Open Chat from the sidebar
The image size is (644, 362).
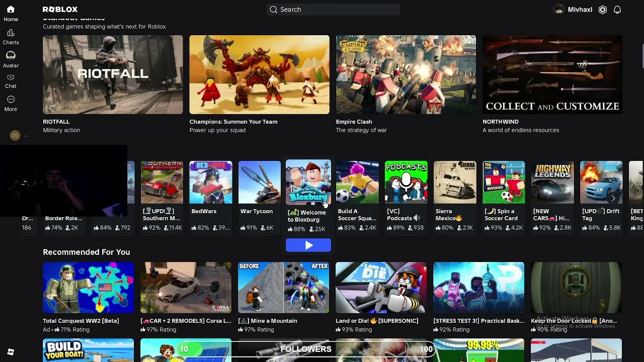tap(11, 81)
